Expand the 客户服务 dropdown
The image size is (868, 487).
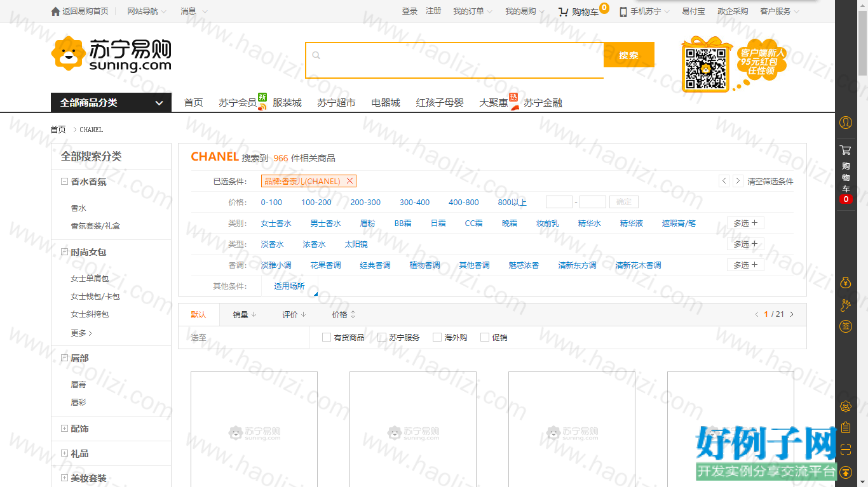point(780,11)
